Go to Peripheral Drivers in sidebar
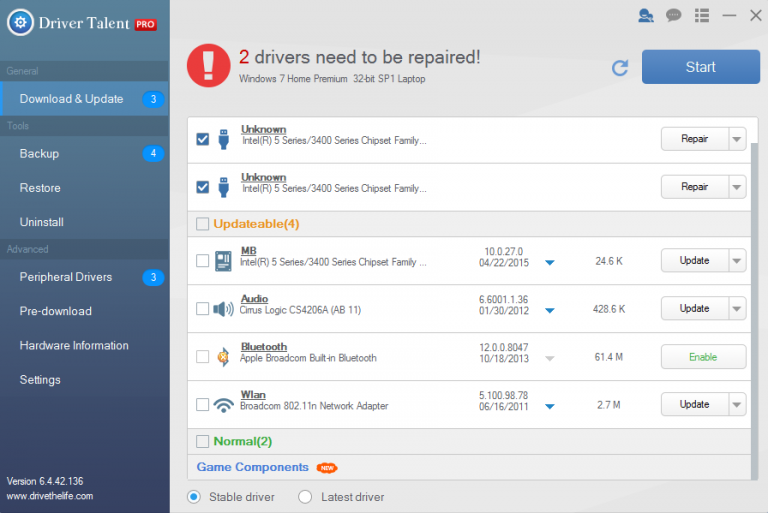Screen dimensions: 768x513 click(66, 277)
